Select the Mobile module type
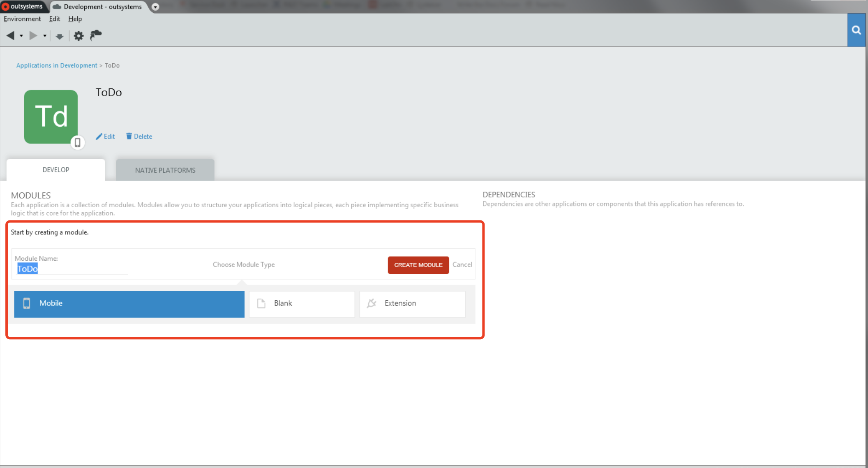This screenshot has height=468, width=868. [x=129, y=304]
